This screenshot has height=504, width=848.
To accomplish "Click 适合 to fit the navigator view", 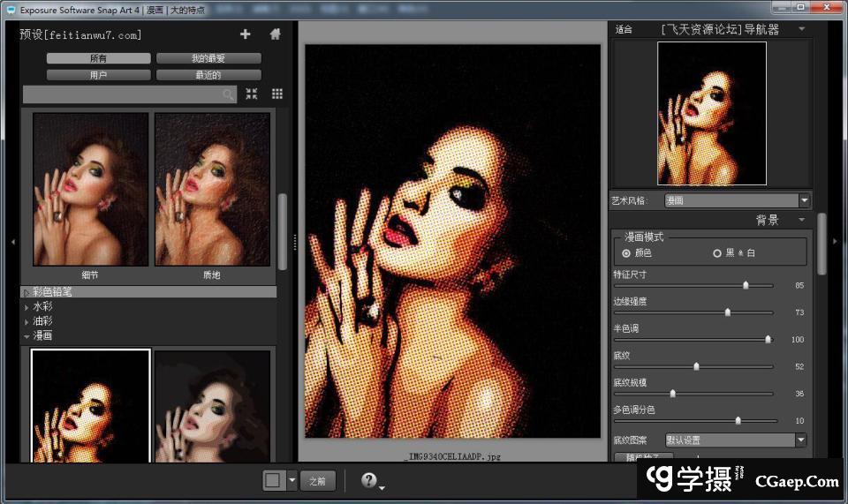I will pos(624,29).
